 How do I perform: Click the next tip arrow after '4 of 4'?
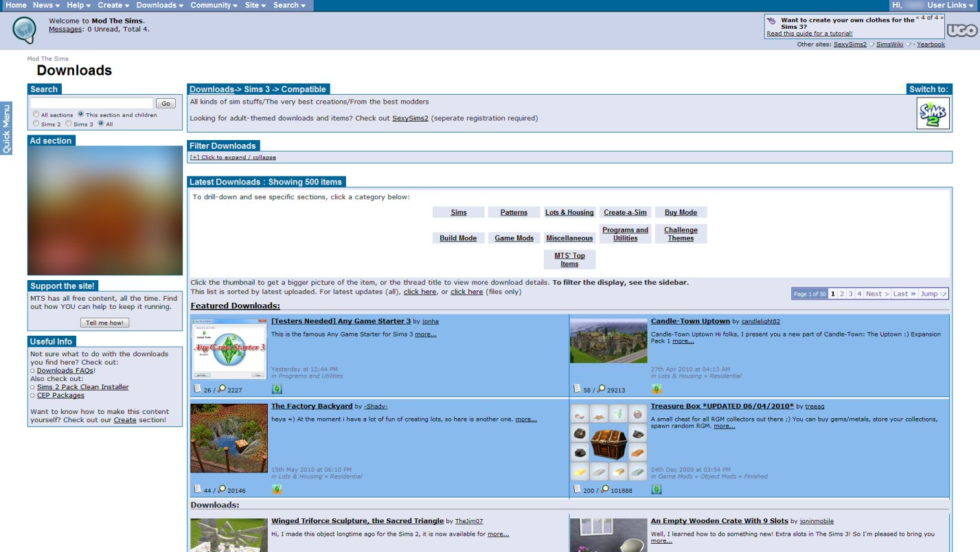(942, 18)
